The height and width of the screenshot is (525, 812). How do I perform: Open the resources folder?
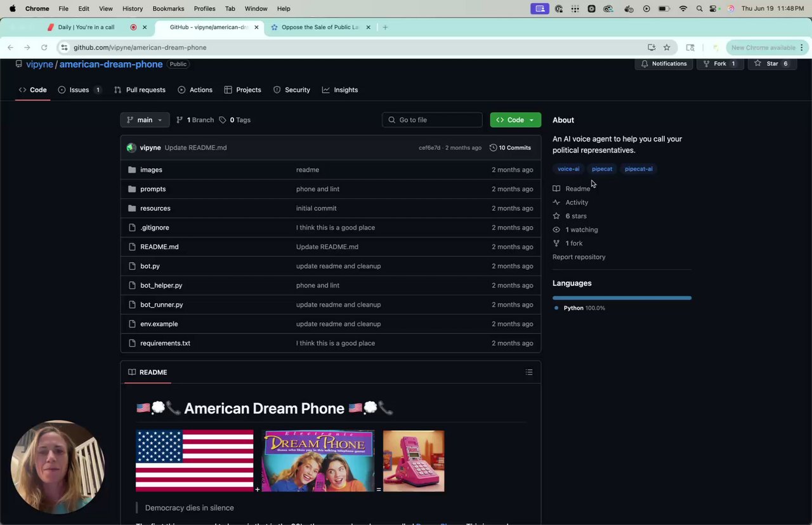coord(155,208)
